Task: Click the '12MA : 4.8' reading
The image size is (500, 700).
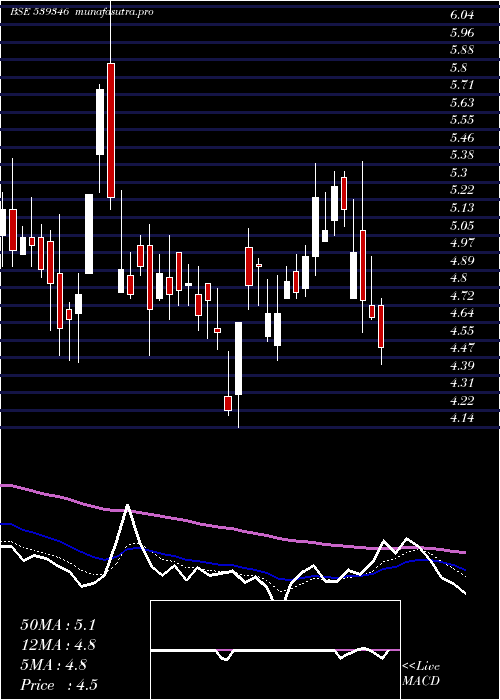Action: coord(58,645)
